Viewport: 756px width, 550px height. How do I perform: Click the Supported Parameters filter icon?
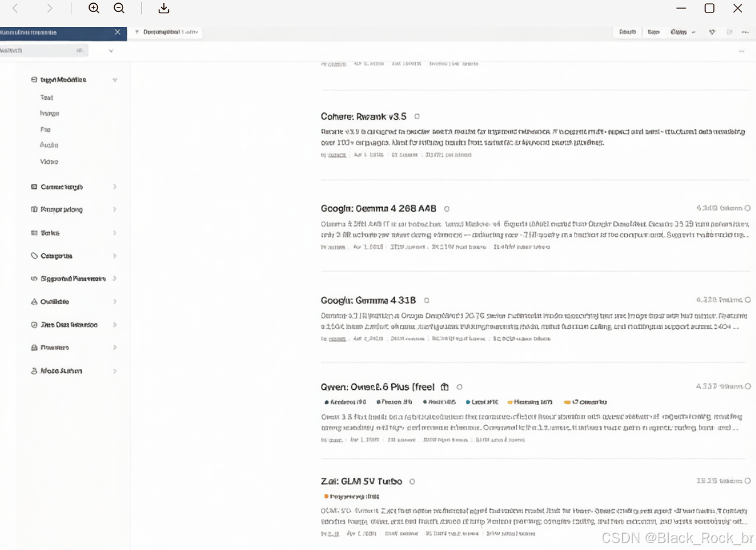click(x=35, y=278)
